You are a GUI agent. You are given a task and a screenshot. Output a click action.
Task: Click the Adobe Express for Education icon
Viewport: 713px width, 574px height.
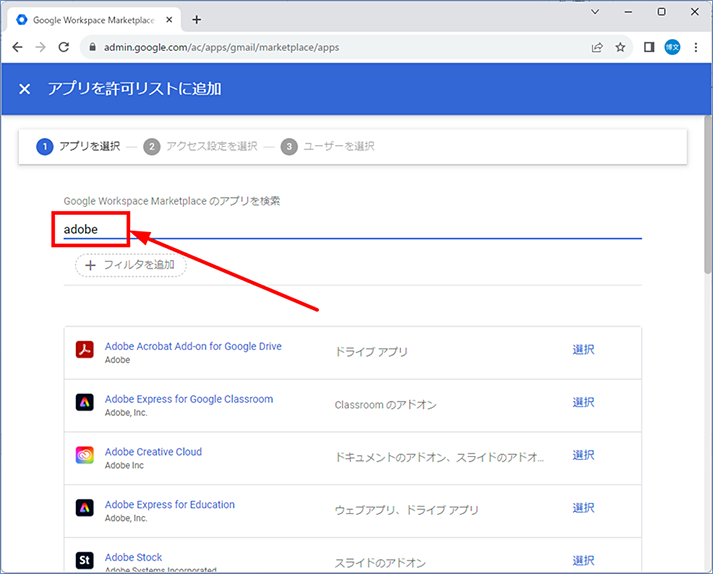pyautogui.click(x=85, y=508)
